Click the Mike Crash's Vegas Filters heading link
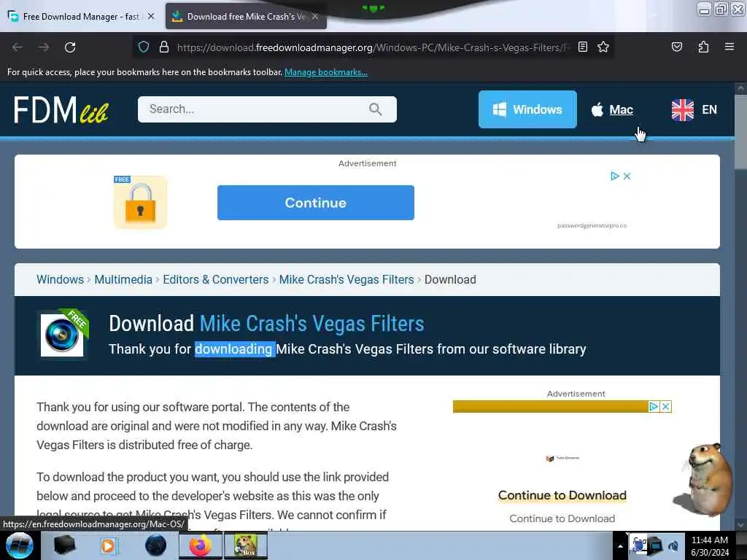The image size is (747, 560). pos(311,324)
